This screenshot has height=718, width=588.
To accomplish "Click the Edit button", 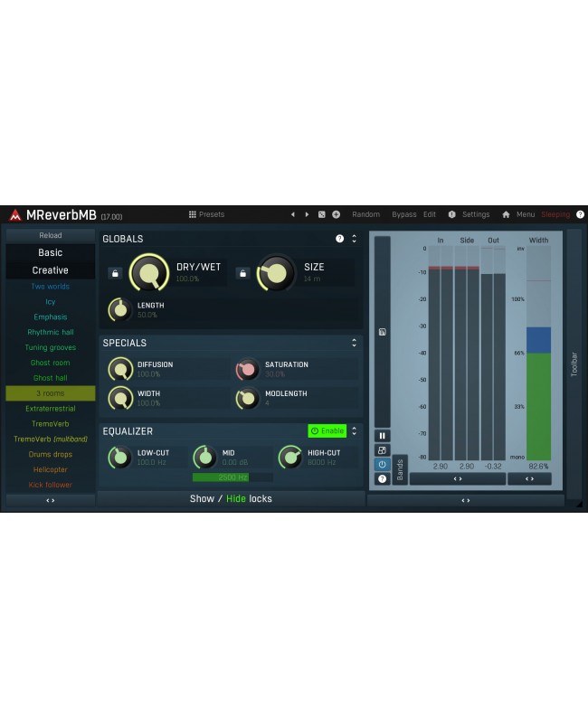I will [430, 214].
